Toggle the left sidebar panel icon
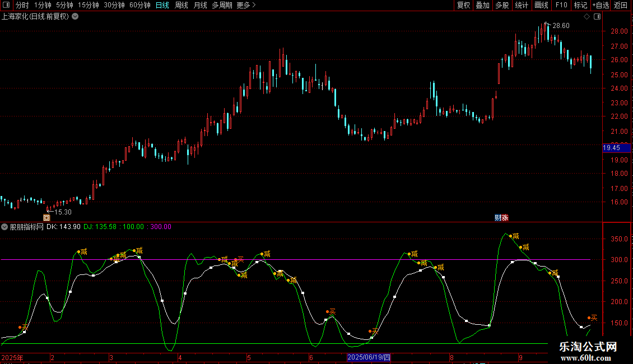The height and width of the screenshot is (364, 633). coord(6,5)
